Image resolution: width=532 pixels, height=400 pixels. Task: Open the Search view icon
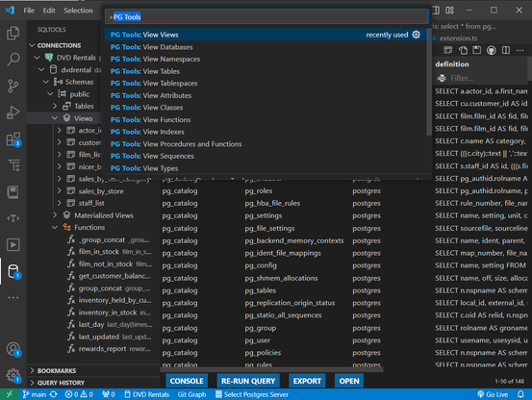[13, 60]
